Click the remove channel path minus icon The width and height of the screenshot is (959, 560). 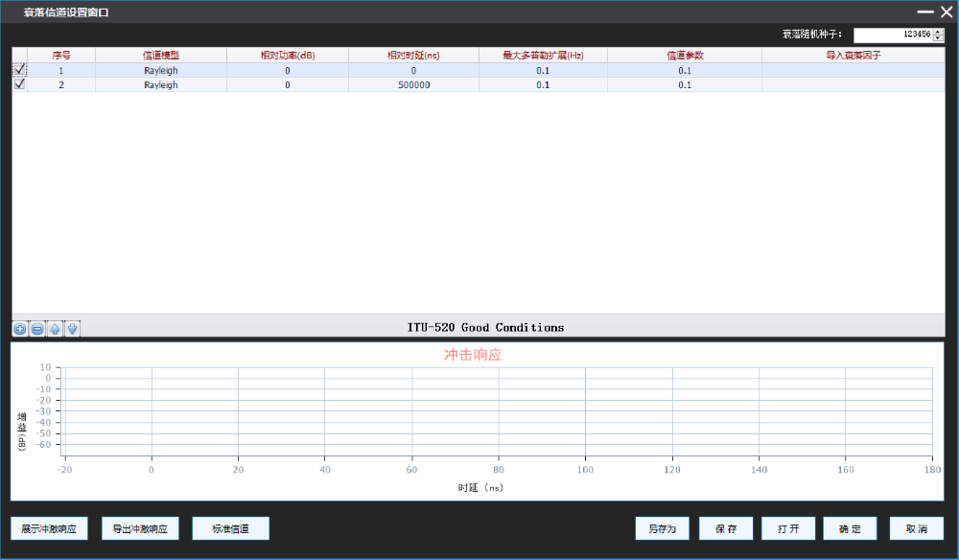pos(37,329)
